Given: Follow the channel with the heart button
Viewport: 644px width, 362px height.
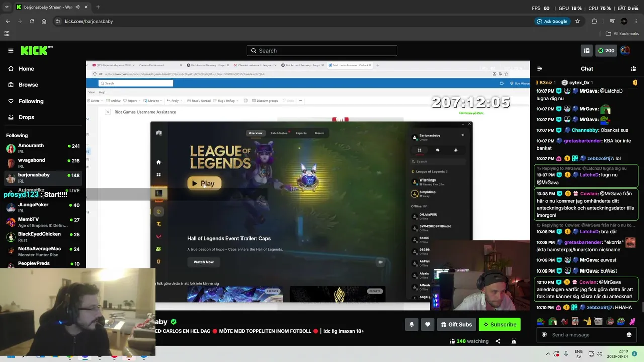Looking at the screenshot, I should pyautogui.click(x=428, y=325).
